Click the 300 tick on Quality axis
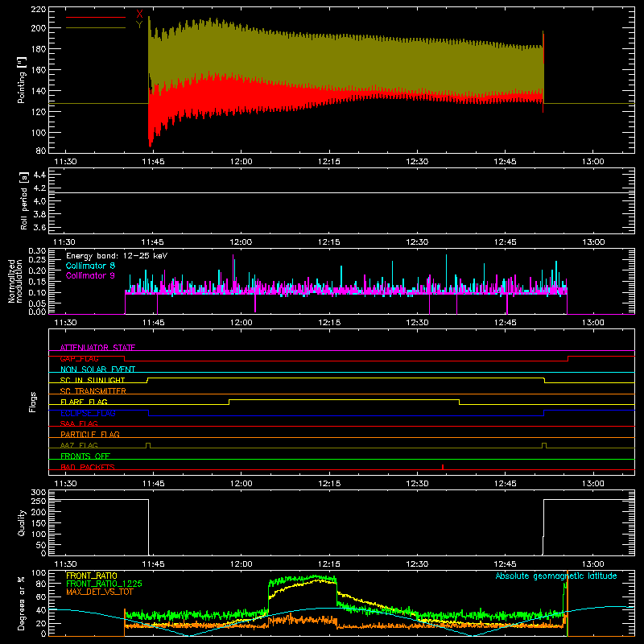The height and width of the screenshot is (644, 644). pos(39,493)
